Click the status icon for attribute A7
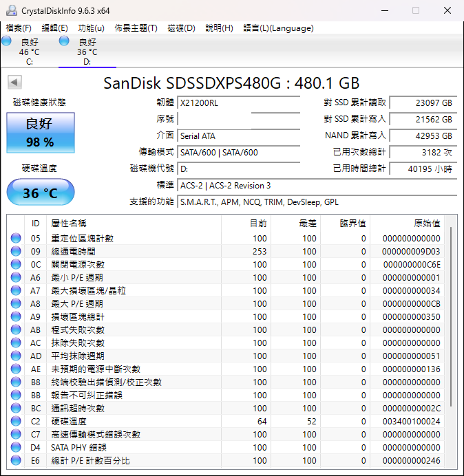The width and height of the screenshot is (464, 476). [x=16, y=290]
